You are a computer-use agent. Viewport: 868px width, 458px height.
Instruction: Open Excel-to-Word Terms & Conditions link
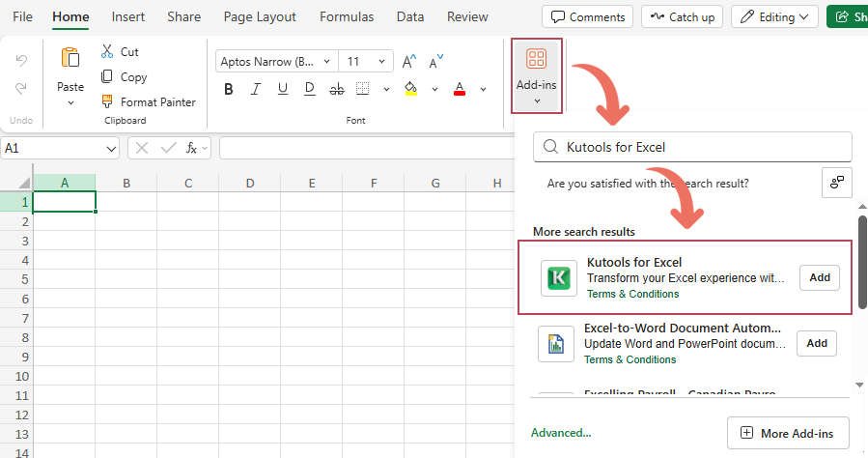tap(630, 360)
